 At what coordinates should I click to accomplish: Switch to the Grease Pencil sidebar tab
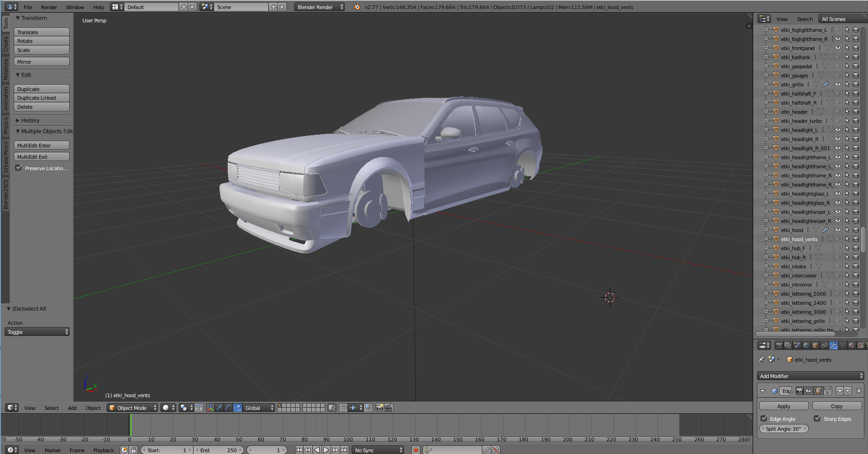6,157
